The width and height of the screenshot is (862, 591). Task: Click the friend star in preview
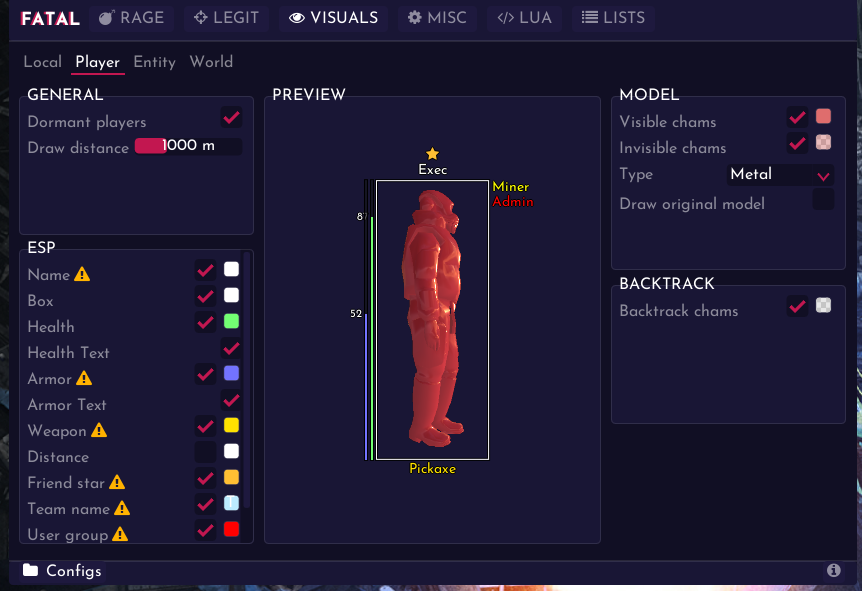click(433, 153)
